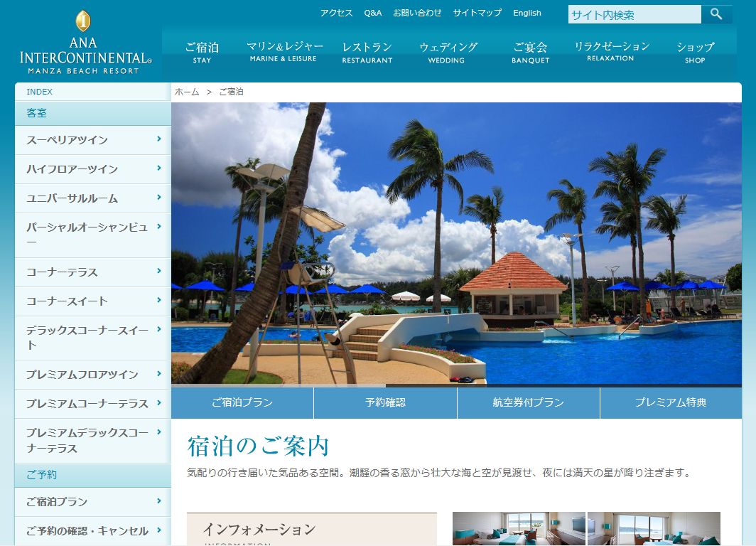Screen dimensions: 756x546
Task: Select プレミアムコーナーテラス in sidebar
Action: 93,404
